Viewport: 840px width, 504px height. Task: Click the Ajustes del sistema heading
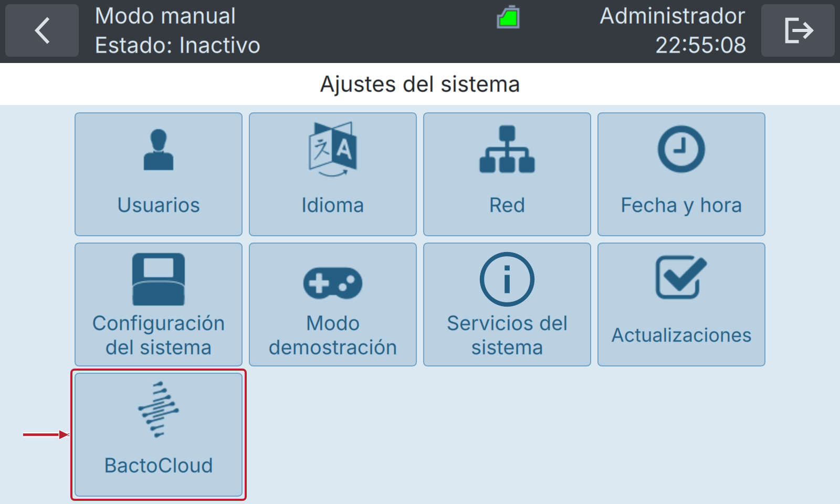click(x=420, y=84)
